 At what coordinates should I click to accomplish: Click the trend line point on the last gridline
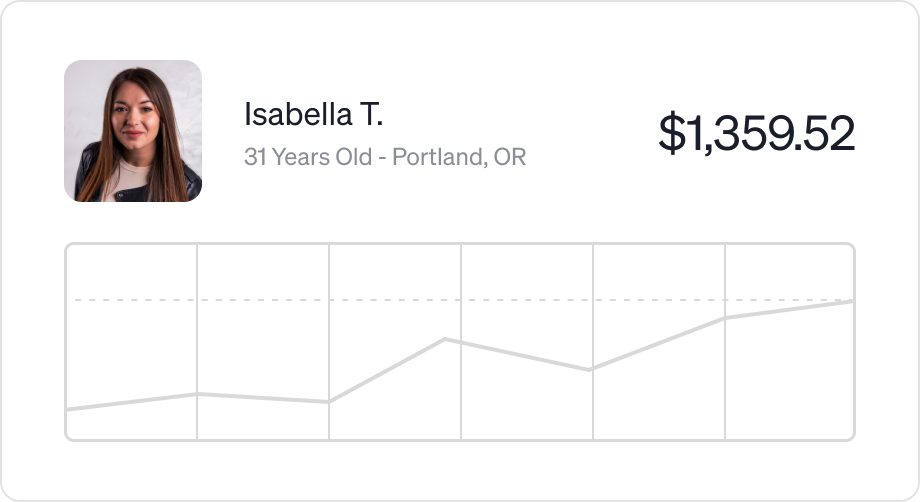coord(725,318)
